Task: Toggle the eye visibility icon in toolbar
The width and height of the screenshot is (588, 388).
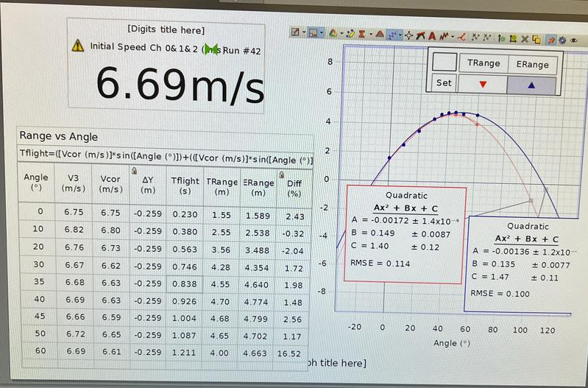Action: (x=574, y=40)
